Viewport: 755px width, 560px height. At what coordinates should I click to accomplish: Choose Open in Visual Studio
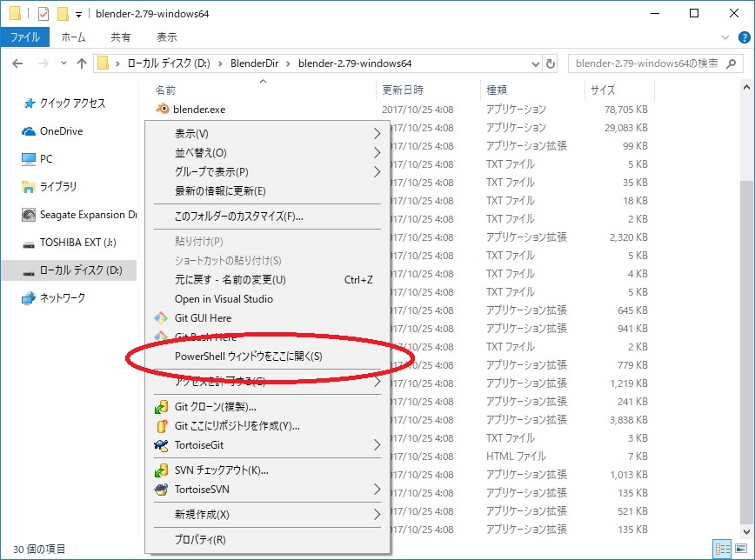(x=267, y=299)
